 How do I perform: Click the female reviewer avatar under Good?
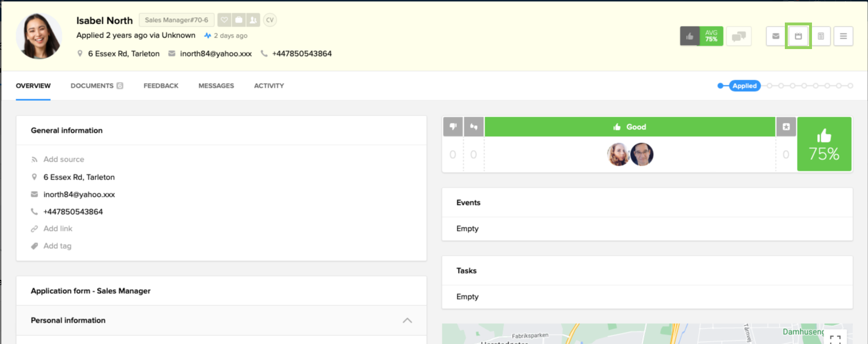click(x=619, y=155)
